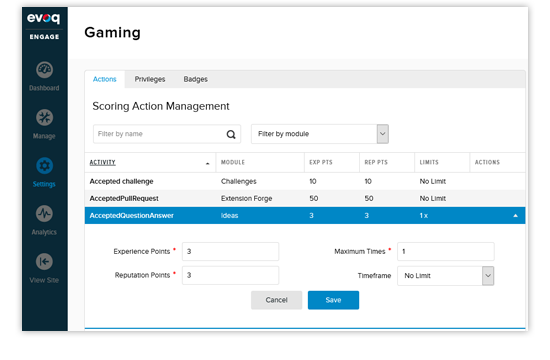Click the Experience Points input field
550x360 pixels.
pos(230,251)
